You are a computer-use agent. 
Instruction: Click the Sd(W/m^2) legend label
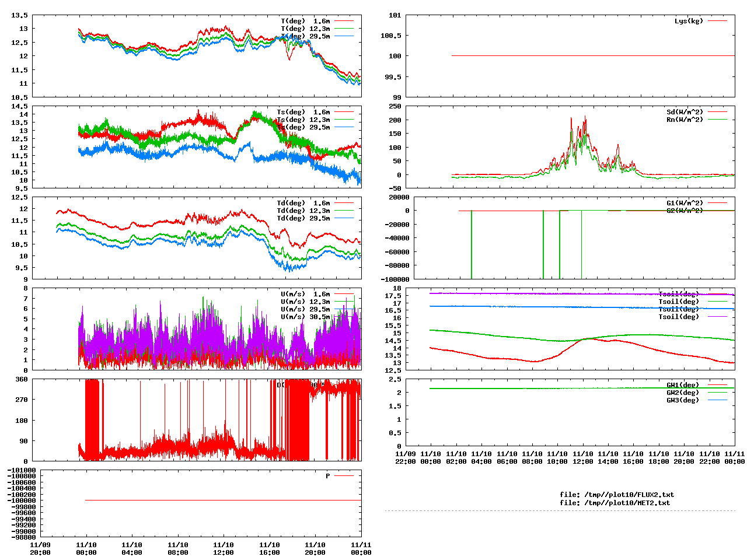685,112
